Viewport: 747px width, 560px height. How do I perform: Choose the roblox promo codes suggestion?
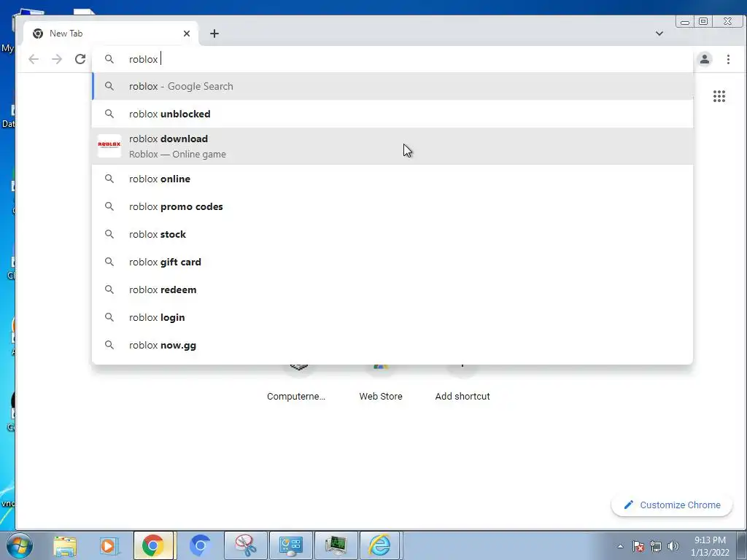(x=393, y=206)
